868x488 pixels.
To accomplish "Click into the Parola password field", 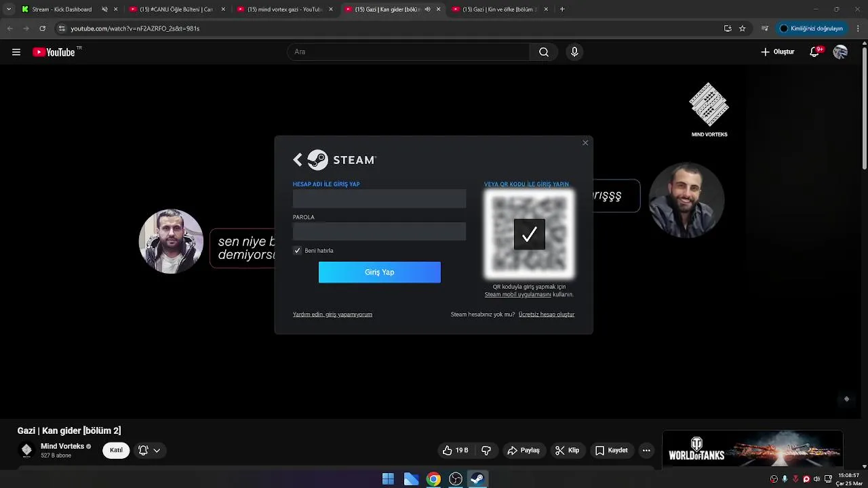I will [x=379, y=231].
